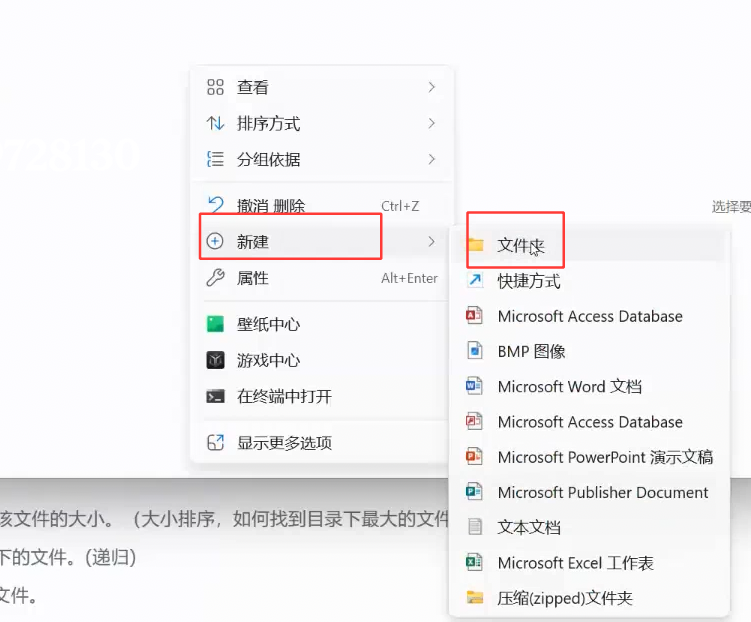Viewport: 751px width, 622px height.
Task: Select first Microsoft Access Database entry
Action: pyautogui.click(x=590, y=316)
